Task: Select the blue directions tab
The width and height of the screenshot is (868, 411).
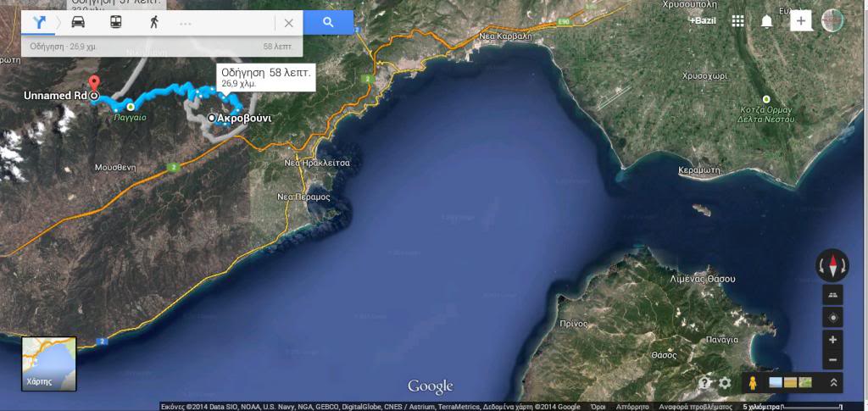Action: click(39, 23)
